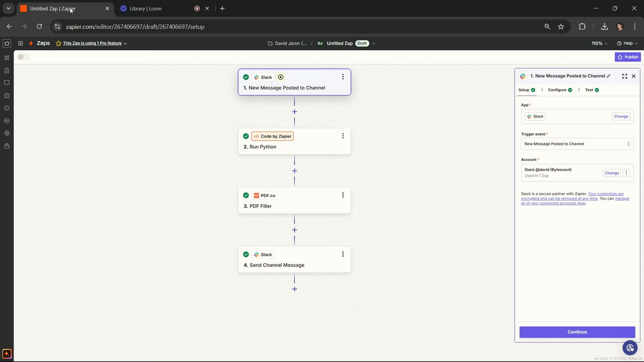Open Chrome zoom magnifier icon
This screenshot has width=644, height=362.
(547, 27)
